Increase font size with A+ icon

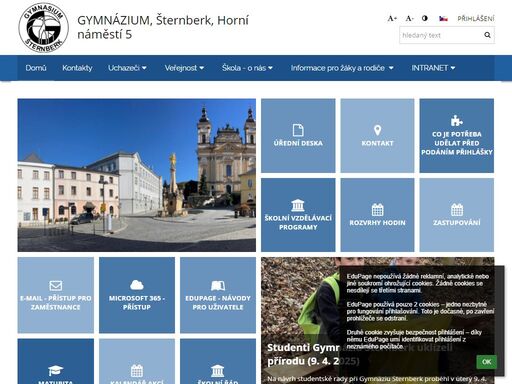[x=392, y=19]
